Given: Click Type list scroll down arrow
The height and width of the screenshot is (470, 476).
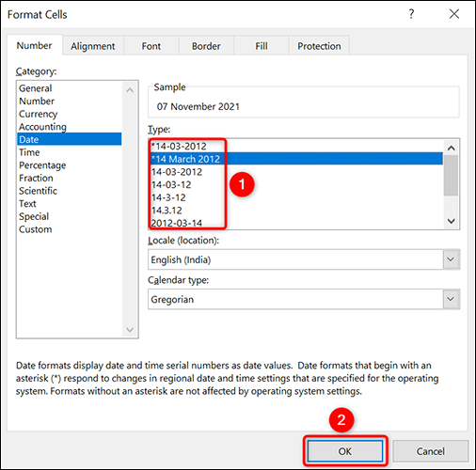Looking at the screenshot, I should (x=451, y=221).
